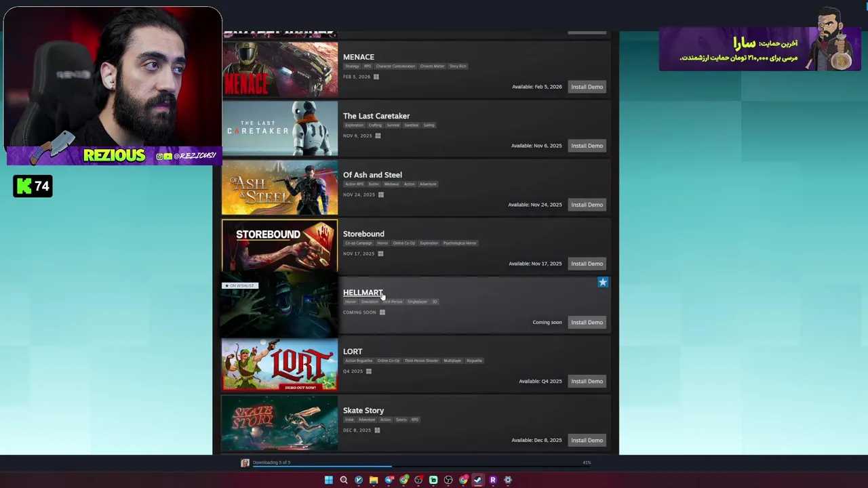This screenshot has width=868, height=488.
Task: Install the Of Ash and Steel demo
Action: pyautogui.click(x=587, y=205)
